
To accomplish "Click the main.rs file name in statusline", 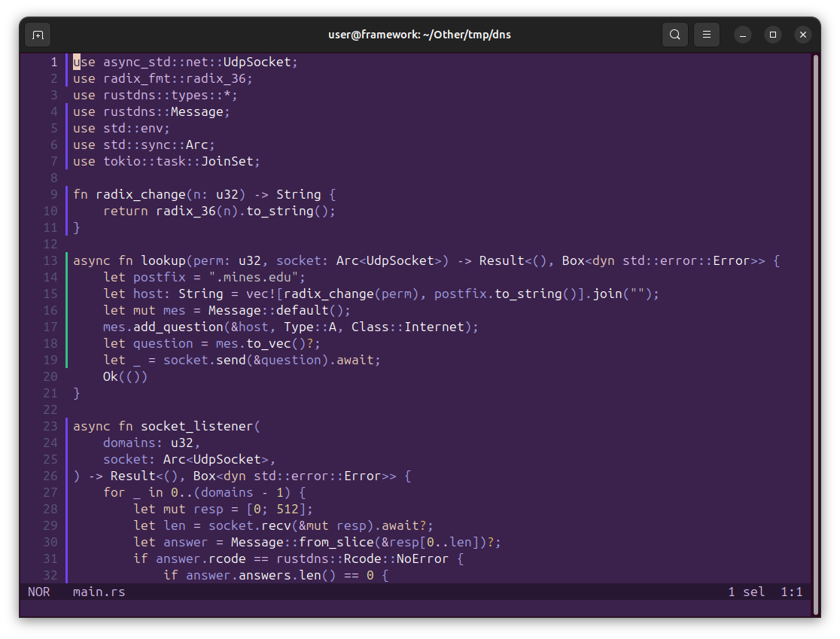I will 99,592.
